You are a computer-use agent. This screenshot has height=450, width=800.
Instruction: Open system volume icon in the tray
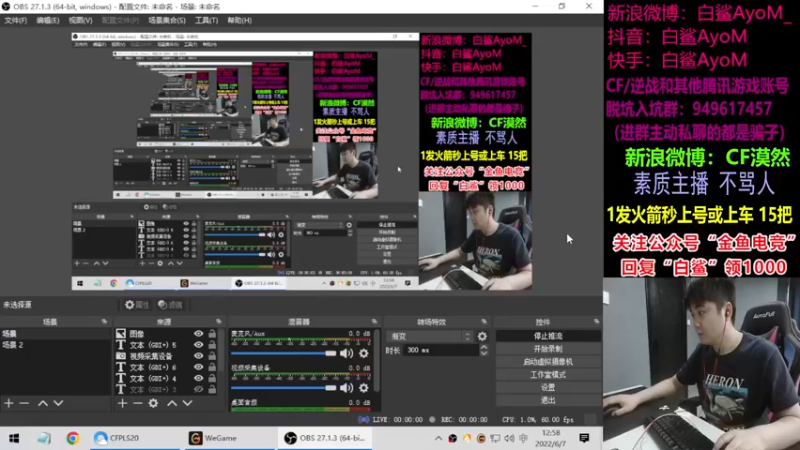click(x=509, y=438)
